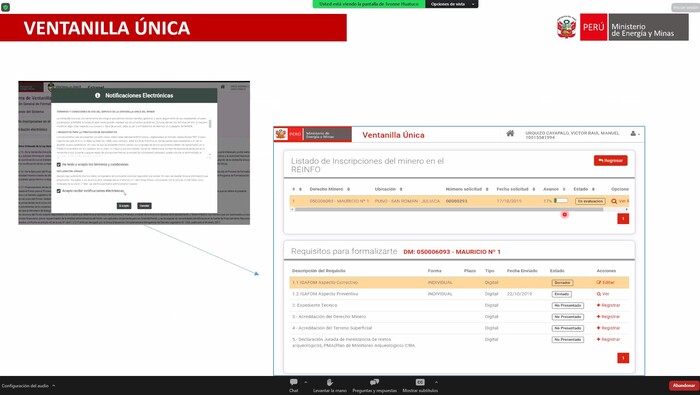
Task: Click notifications dialog screenshot thumbnail
Action: (134, 153)
